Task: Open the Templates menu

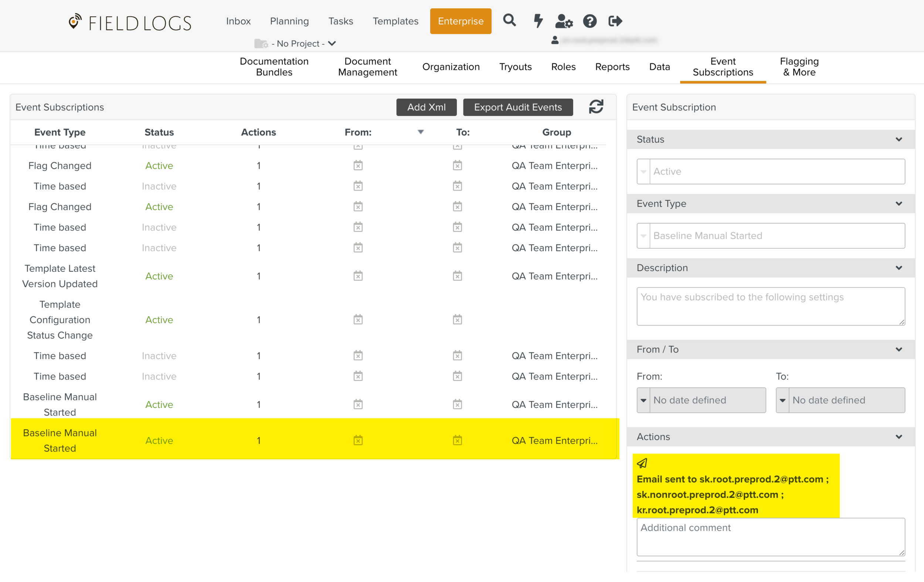Action: click(x=395, y=21)
